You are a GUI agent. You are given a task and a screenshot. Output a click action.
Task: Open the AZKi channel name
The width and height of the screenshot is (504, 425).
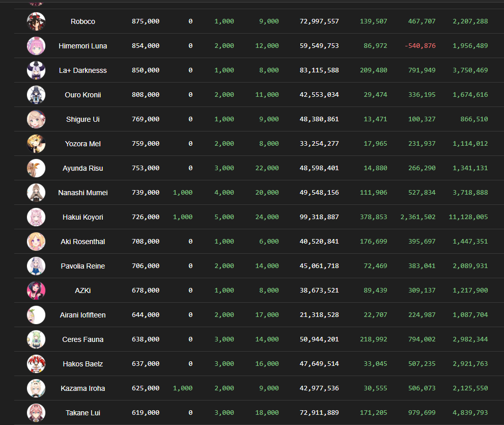[83, 290]
